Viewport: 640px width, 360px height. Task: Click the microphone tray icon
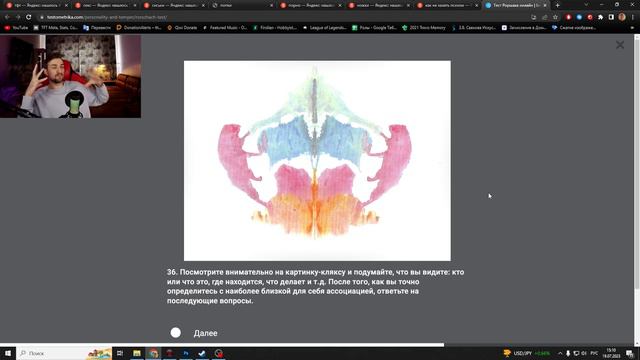(568, 353)
